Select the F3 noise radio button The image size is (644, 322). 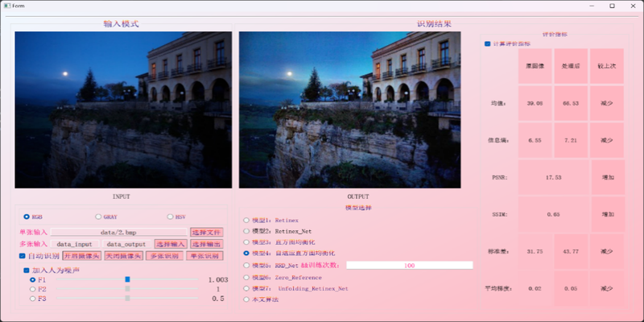point(33,299)
